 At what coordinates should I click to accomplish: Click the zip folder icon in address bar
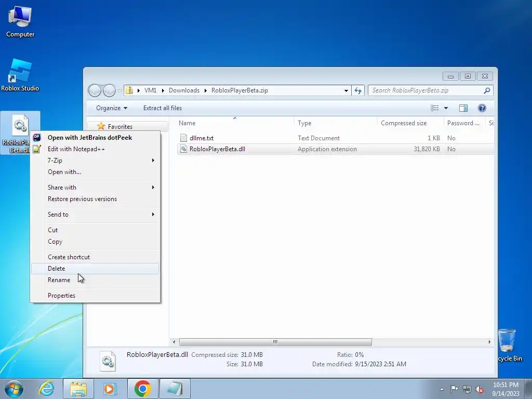click(x=129, y=90)
